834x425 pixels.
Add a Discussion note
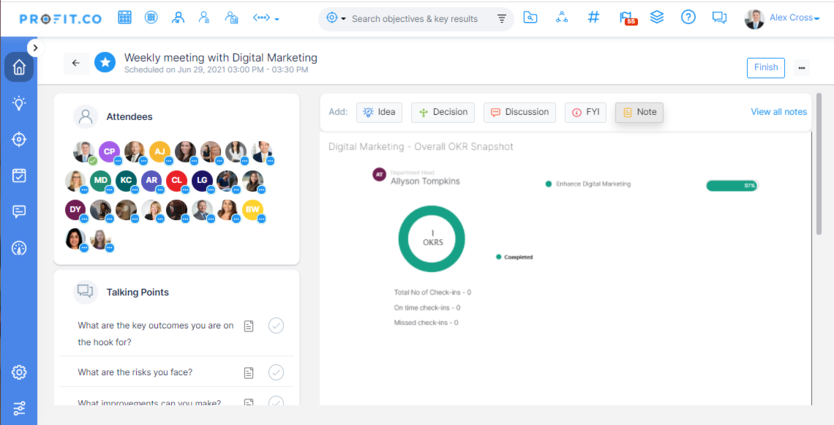pos(520,112)
